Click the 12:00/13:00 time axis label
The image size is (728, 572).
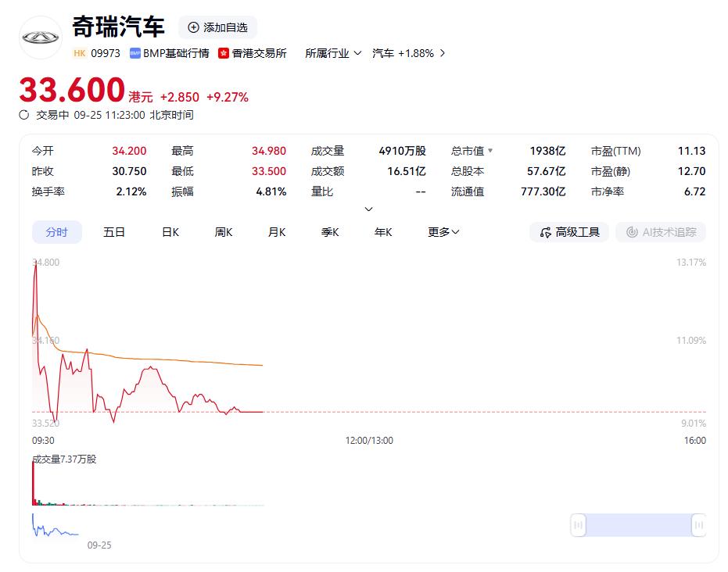pyautogui.click(x=369, y=440)
